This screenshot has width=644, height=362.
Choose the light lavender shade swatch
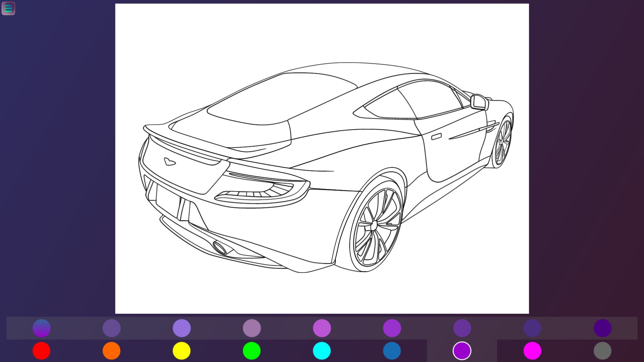pyautogui.click(x=181, y=328)
